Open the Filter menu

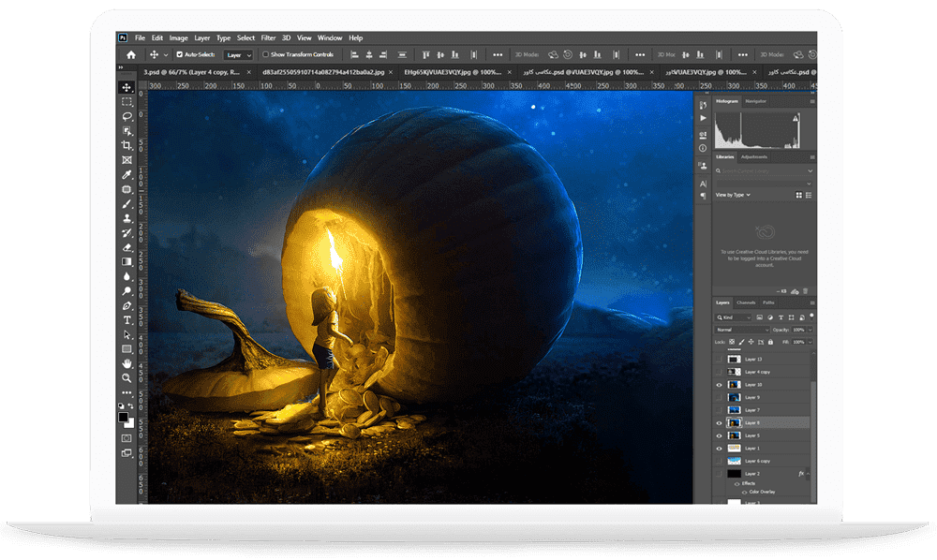coord(268,37)
